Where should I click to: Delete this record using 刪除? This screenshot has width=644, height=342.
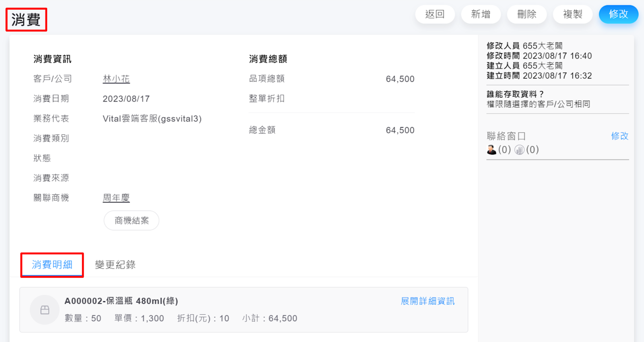click(x=526, y=14)
